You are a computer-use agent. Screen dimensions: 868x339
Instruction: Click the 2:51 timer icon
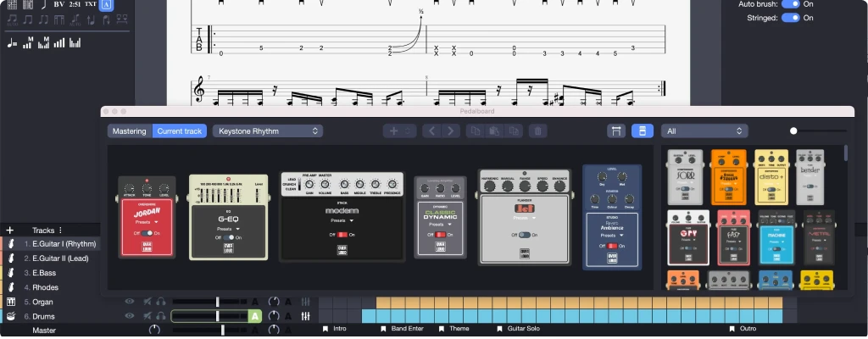(75, 4)
